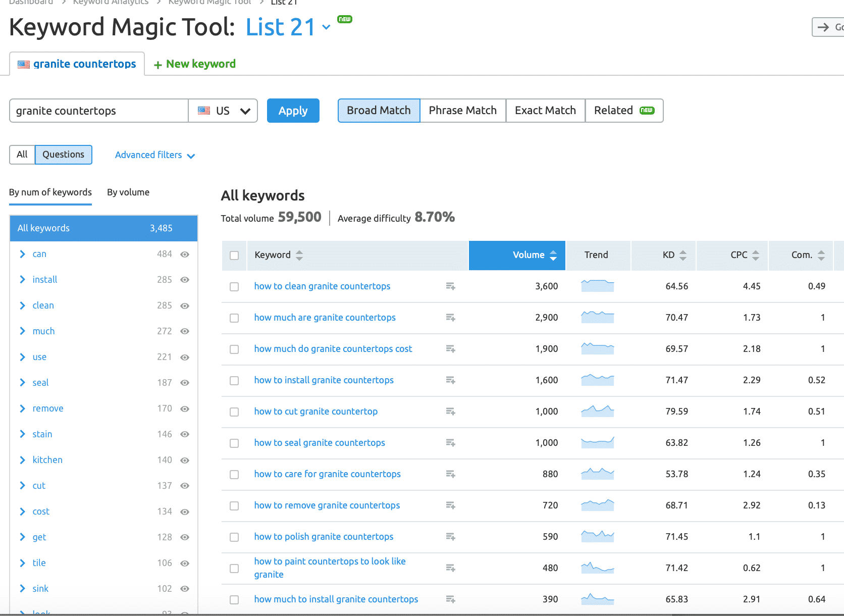844x616 pixels.
Task: Open 'how much to install granite countertops' link
Action: [336, 599]
